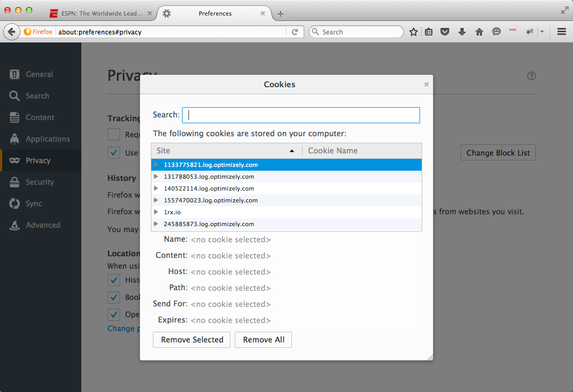Screen dimensions: 573x392
Task: Switch to the ESPN tab
Action: pyautogui.click(x=100, y=13)
